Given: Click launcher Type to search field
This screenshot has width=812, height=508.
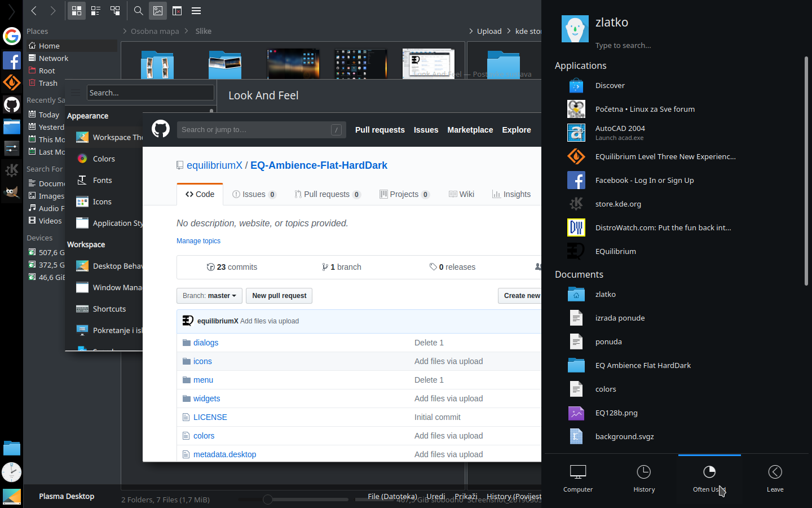Looking at the screenshot, I should pos(623,46).
